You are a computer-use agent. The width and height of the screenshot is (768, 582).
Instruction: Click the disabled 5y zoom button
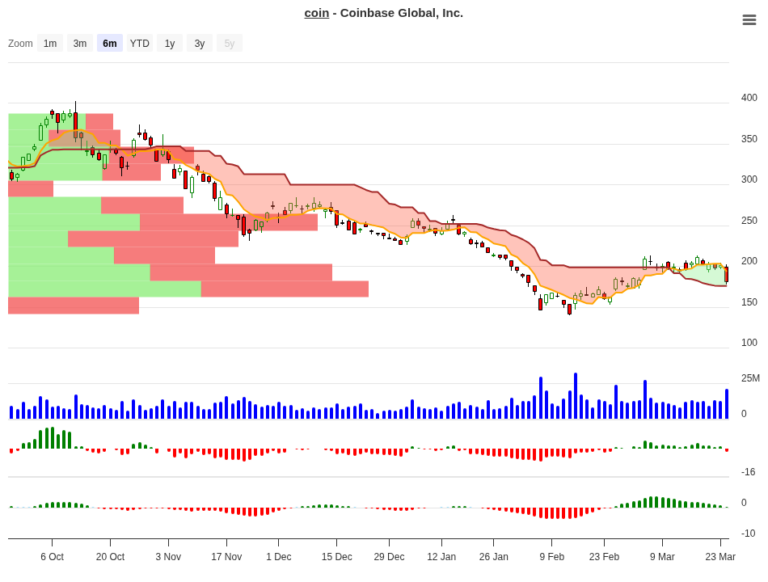point(229,43)
